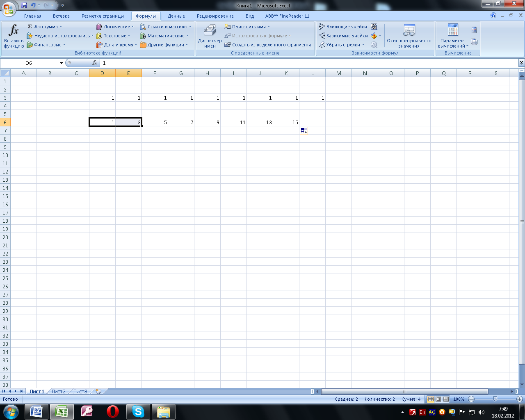Click Define Name (Присвоить имя)
The image size is (525, 420).
pyautogui.click(x=247, y=27)
